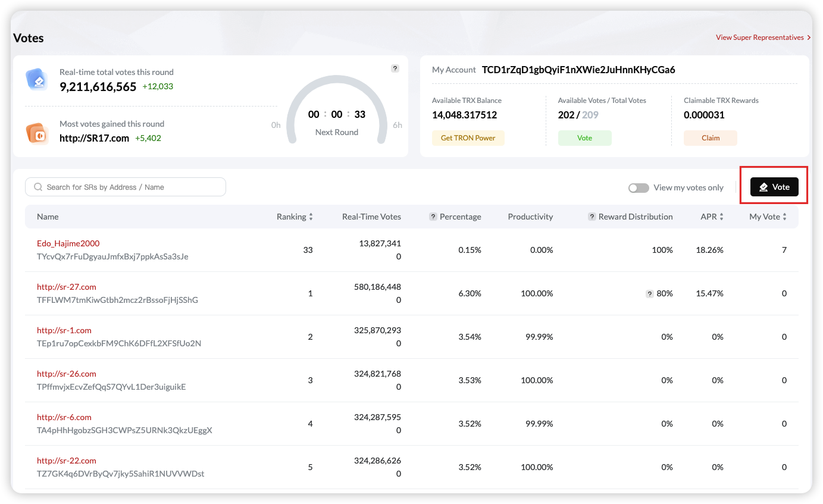Click the 18.26% APR for Edo_Hajime2000
The width and height of the screenshot is (823, 504).
click(710, 250)
